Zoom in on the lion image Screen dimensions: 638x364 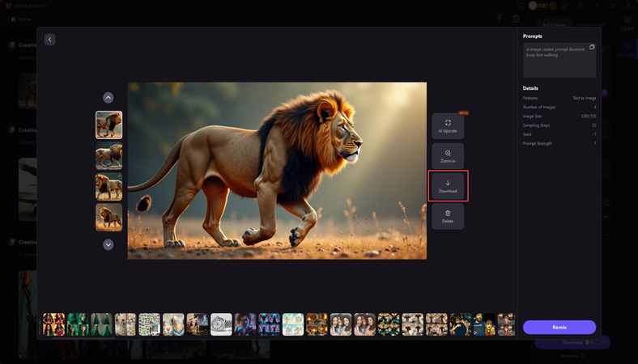pos(448,155)
